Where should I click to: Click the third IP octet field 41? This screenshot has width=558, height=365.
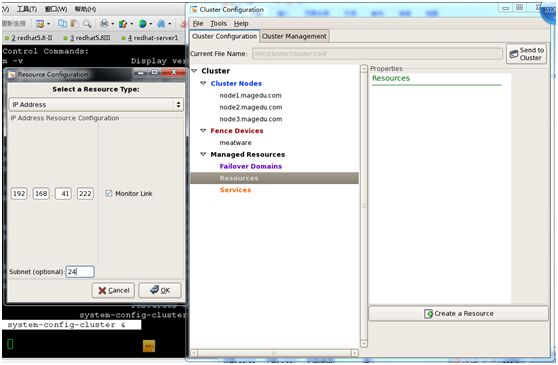point(63,194)
